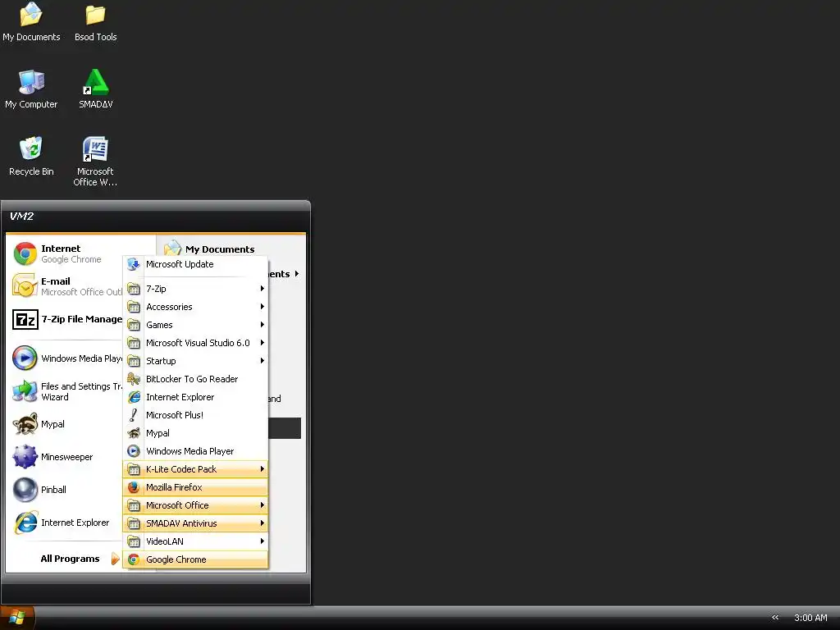Click the Accessories folder label
Viewport: 840px width, 630px height.
tap(169, 307)
